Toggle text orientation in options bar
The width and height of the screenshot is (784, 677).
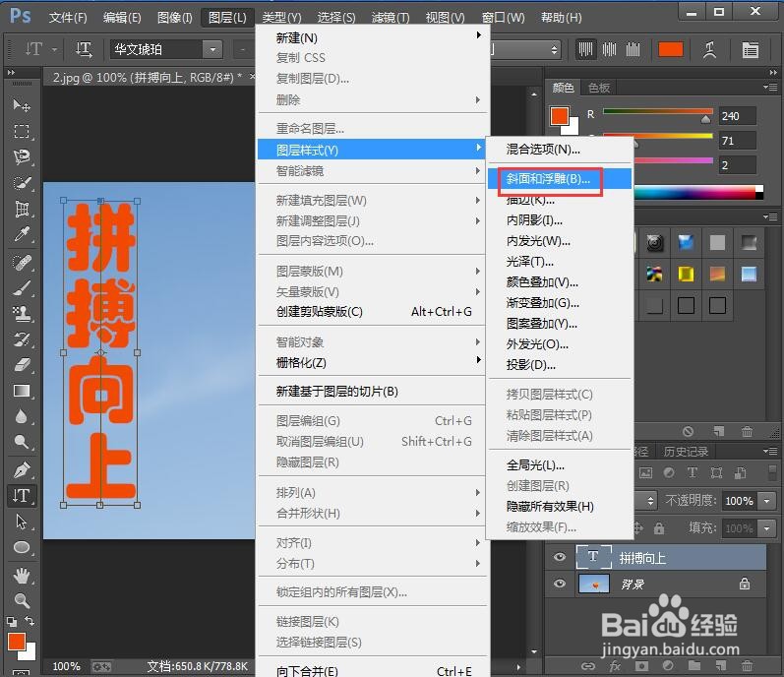point(84,49)
